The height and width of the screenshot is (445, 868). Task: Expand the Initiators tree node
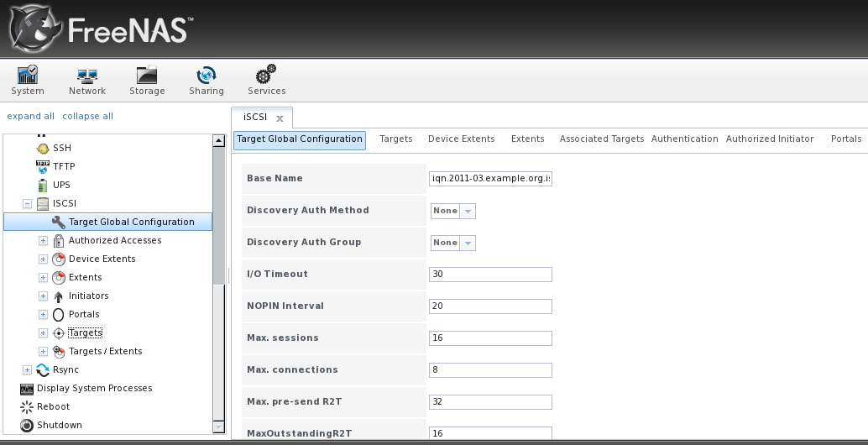point(43,296)
